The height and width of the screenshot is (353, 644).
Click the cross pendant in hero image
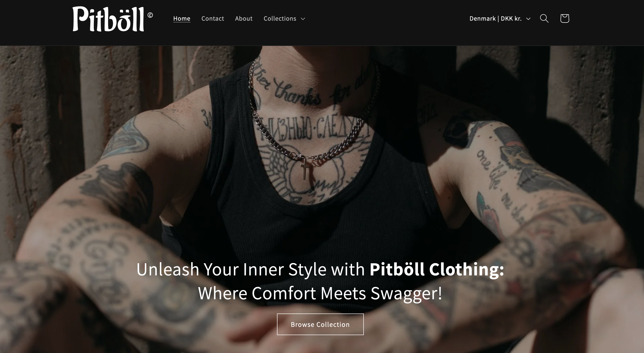tap(305, 169)
